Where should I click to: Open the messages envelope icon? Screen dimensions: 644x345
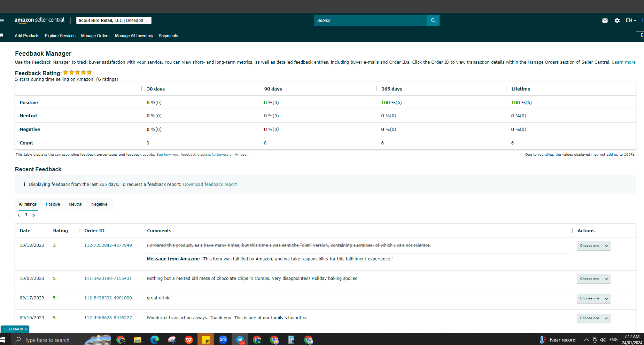(x=605, y=21)
